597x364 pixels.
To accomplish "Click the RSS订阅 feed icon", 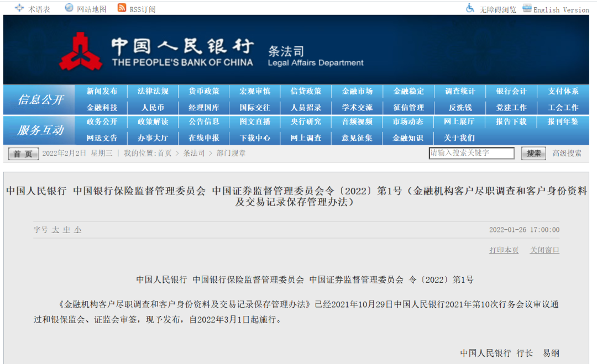I will (122, 8).
